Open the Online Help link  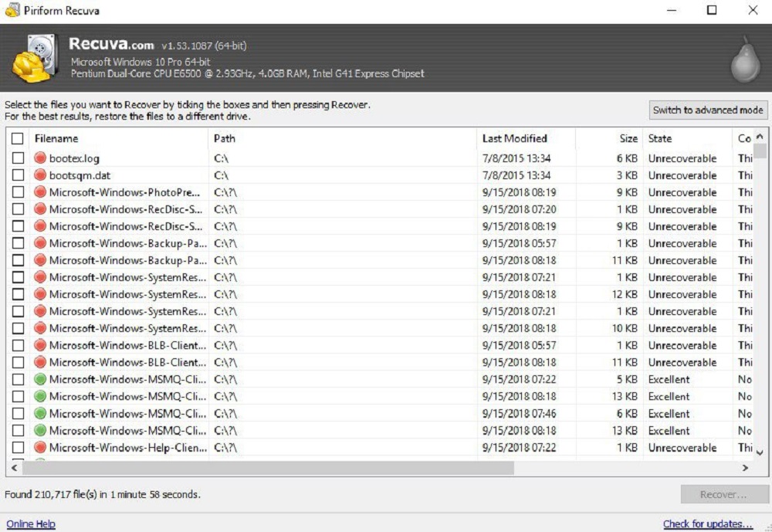[31, 524]
